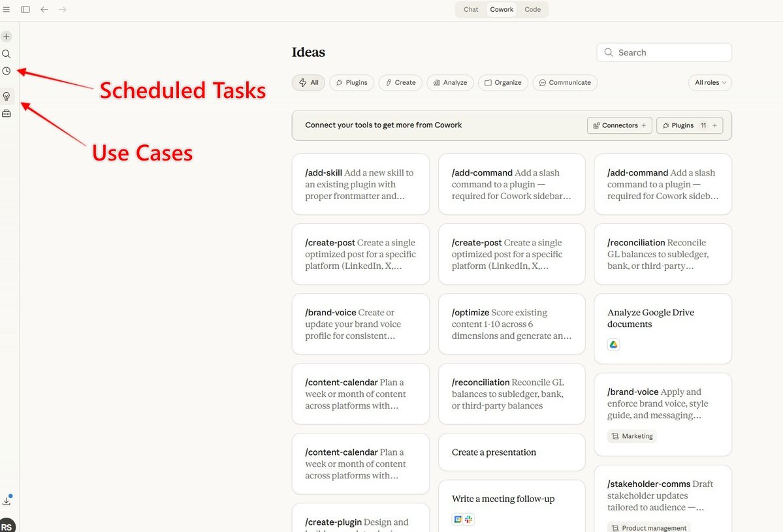This screenshot has height=532, width=783.
Task: Click the download update icon
Action: click(x=7, y=501)
